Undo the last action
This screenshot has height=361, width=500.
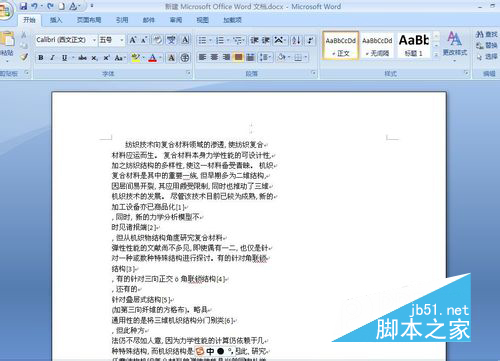pyautogui.click(x=34, y=6)
